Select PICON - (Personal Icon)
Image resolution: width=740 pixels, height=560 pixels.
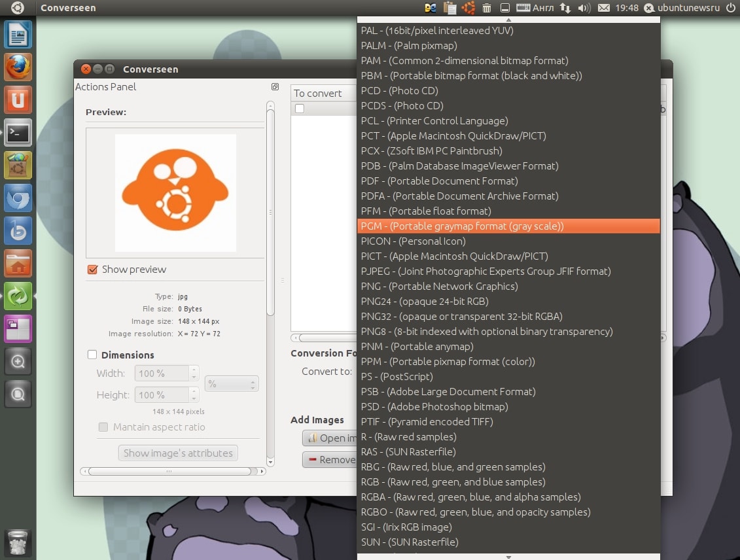pos(508,241)
